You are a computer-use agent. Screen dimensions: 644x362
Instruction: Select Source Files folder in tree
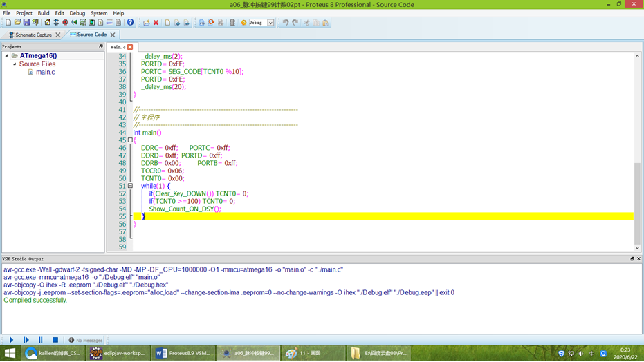pyautogui.click(x=37, y=64)
